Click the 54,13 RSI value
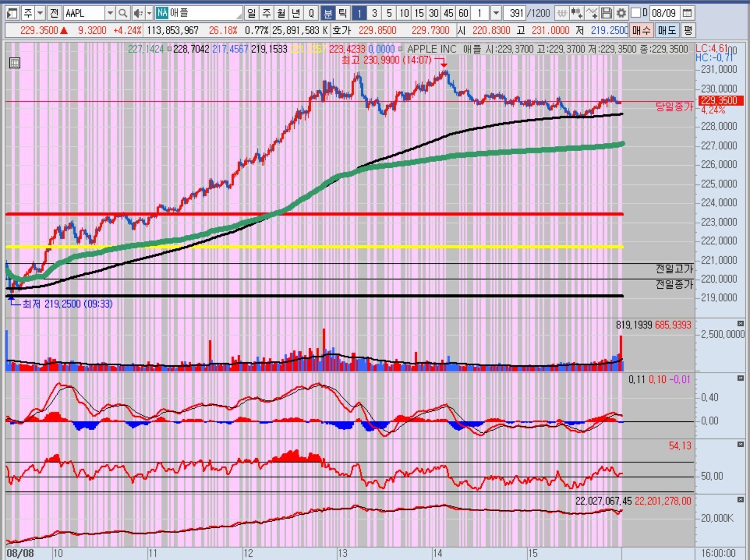This screenshot has width=750, height=560. click(680, 446)
